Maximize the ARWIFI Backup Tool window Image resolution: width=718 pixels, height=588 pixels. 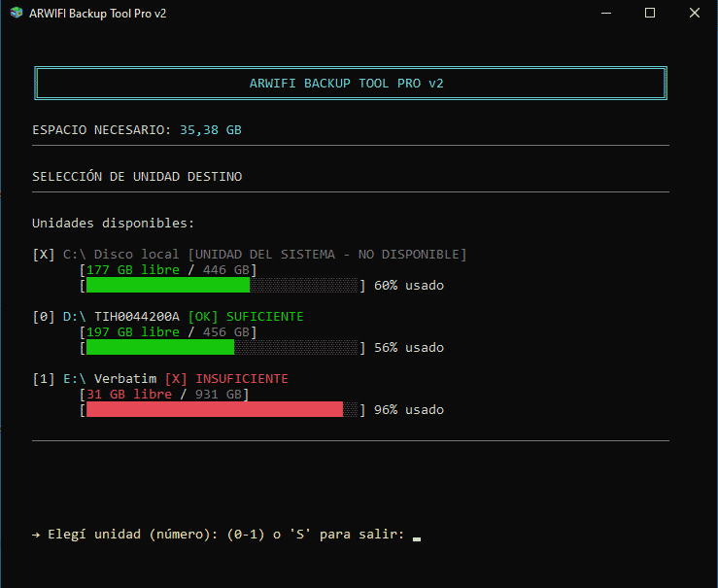[650, 14]
